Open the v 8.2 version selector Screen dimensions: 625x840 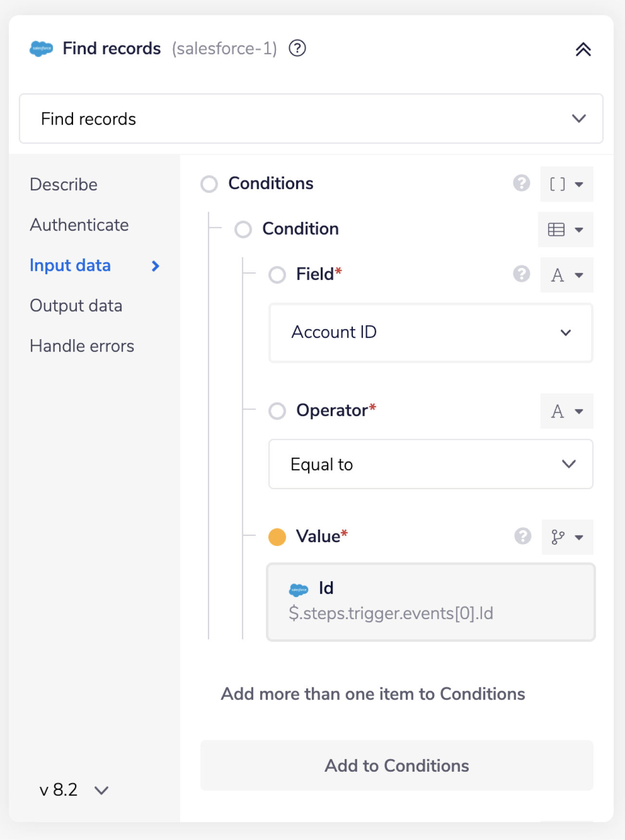pos(74,790)
